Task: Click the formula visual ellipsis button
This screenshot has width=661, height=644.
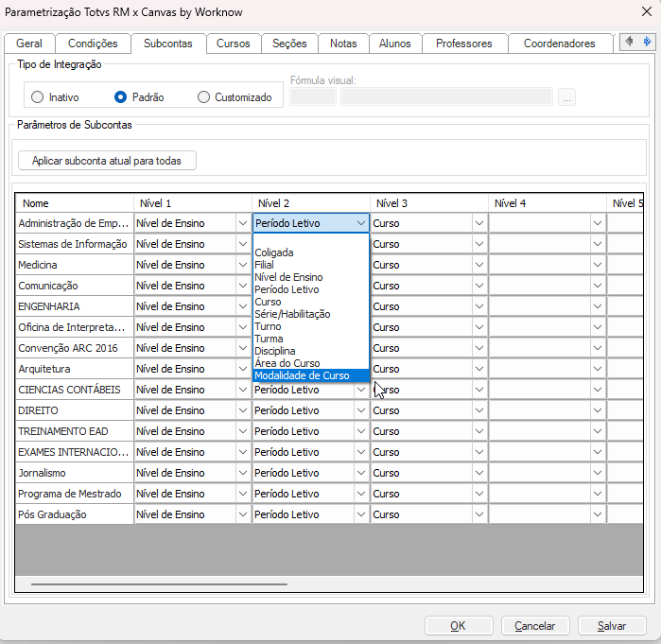Action: click(x=566, y=96)
